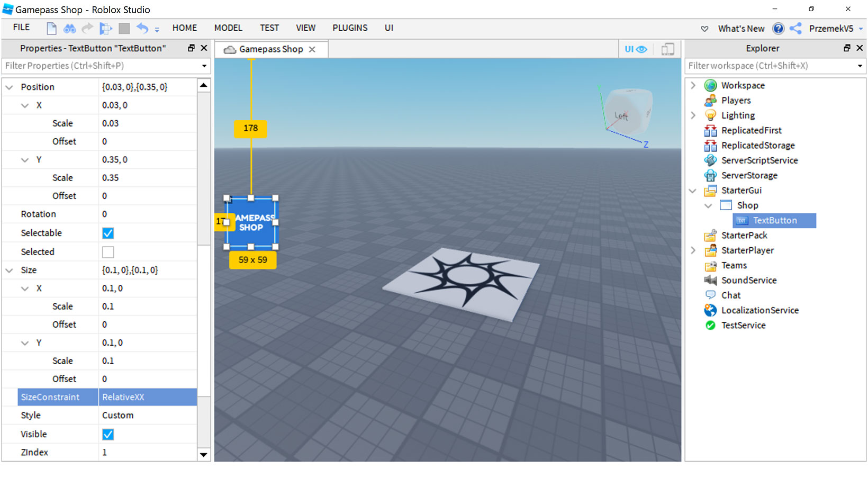Open the quick access toolbar customize arrow
This screenshot has height=487, width=868.
tap(157, 29)
